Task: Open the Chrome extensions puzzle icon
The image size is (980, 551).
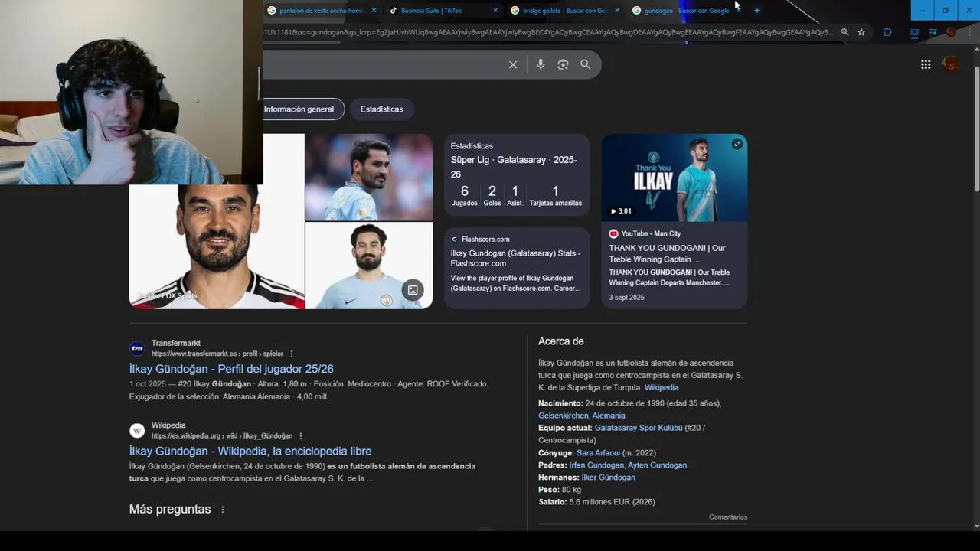Action: point(887,32)
